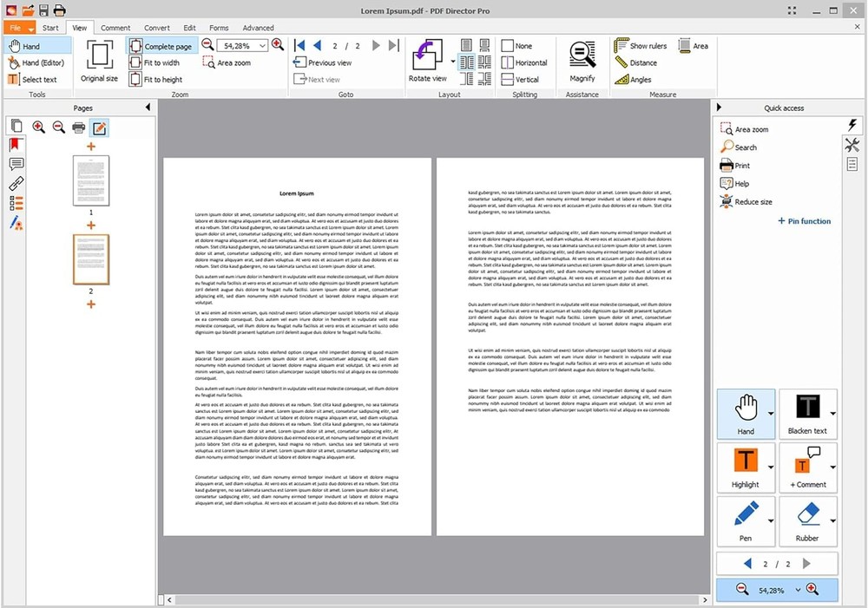Open the Forms ribbon tab
Image resolution: width=868 pixels, height=608 pixels.
click(219, 27)
